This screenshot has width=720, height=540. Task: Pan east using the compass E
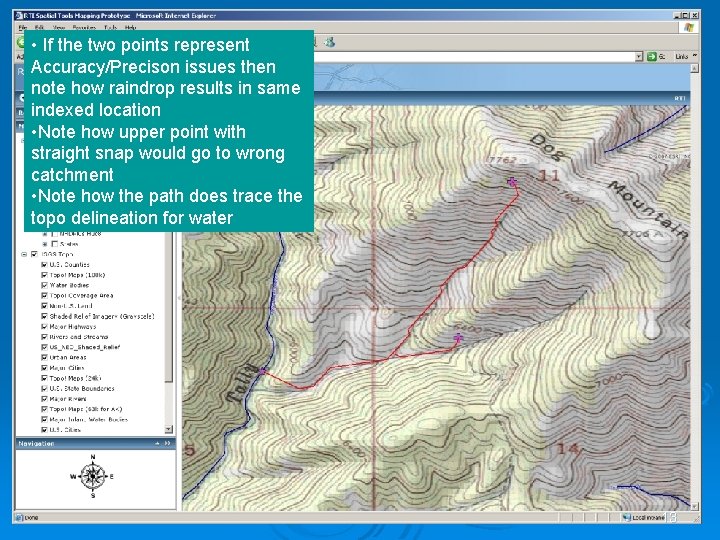[112, 477]
